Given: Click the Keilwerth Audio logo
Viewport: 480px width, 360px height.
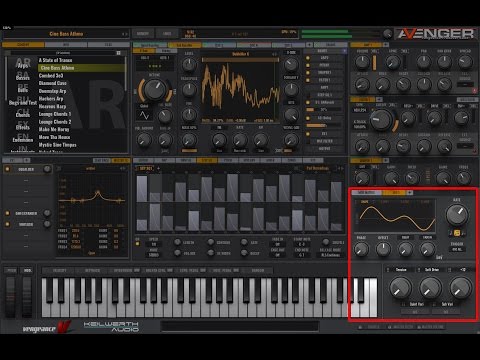Looking at the screenshot, I should click(x=111, y=326).
